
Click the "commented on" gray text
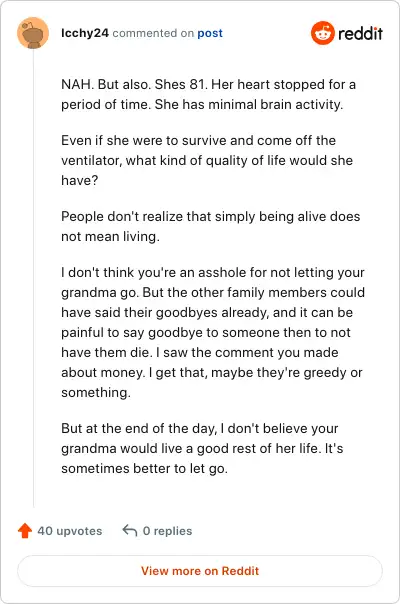click(x=153, y=33)
